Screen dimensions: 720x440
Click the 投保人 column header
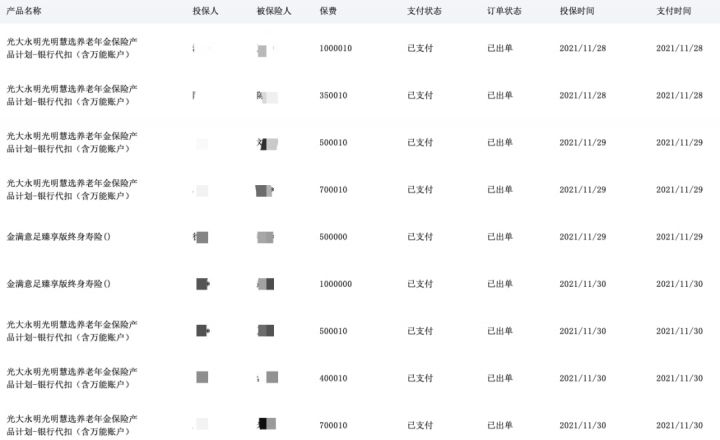(x=204, y=10)
